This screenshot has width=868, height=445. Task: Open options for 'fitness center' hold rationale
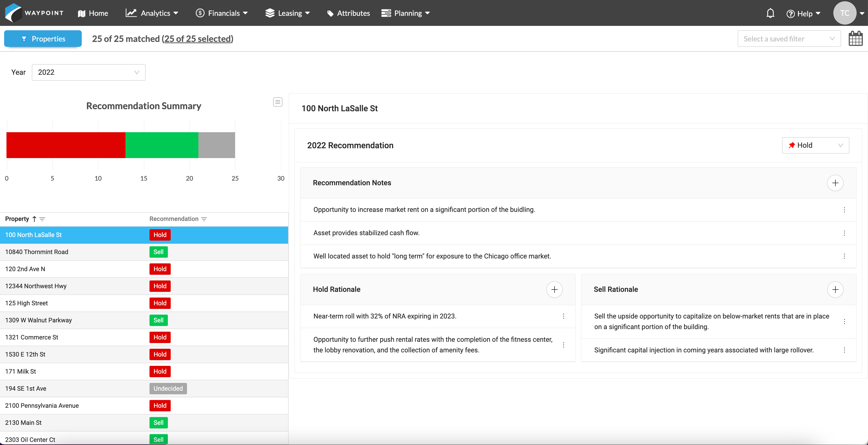pyautogui.click(x=563, y=345)
